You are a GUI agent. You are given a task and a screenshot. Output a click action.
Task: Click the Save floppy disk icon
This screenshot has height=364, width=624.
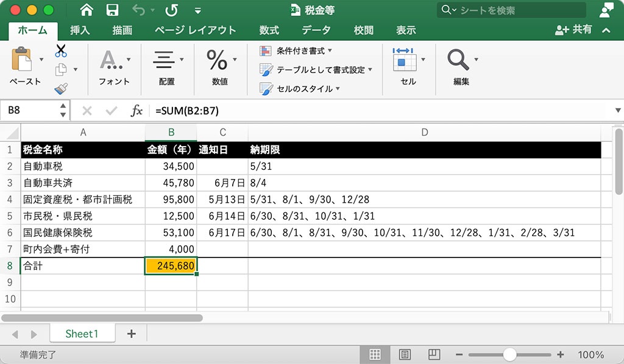pos(112,10)
